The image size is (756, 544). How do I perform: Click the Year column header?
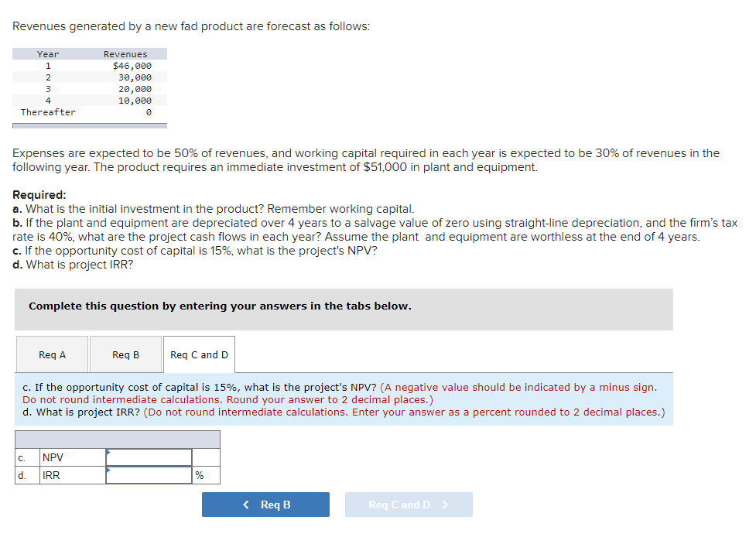coord(48,54)
